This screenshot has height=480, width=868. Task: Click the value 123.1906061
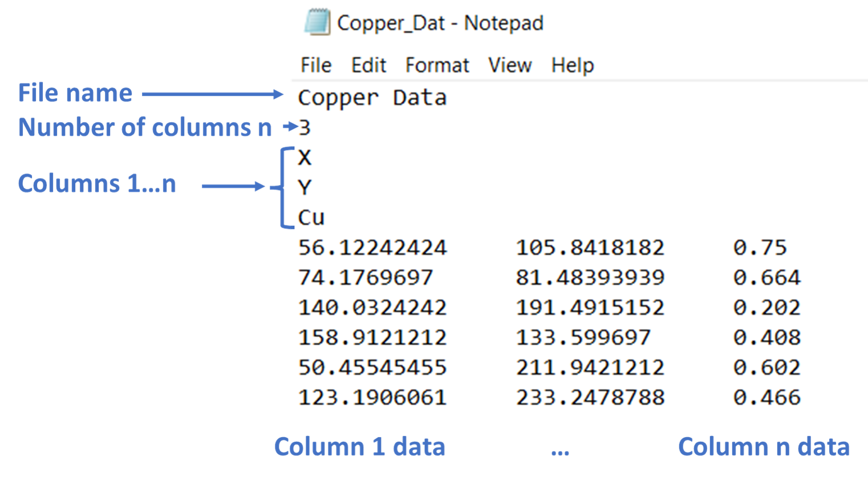coord(372,397)
